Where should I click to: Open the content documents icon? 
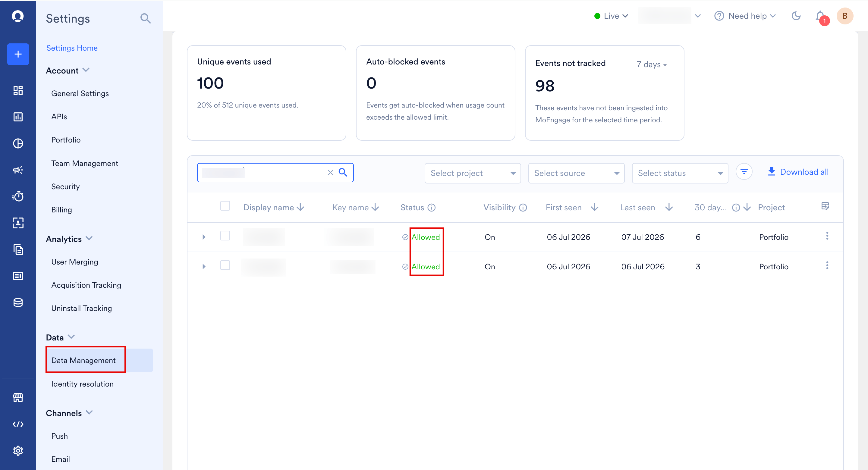(x=18, y=249)
